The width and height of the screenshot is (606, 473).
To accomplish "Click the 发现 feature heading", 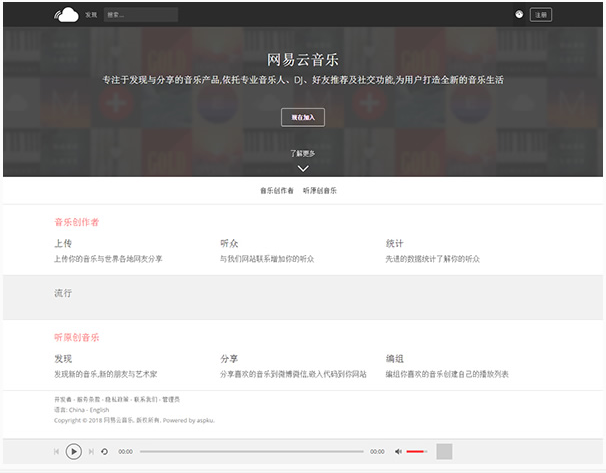I will pyautogui.click(x=63, y=359).
